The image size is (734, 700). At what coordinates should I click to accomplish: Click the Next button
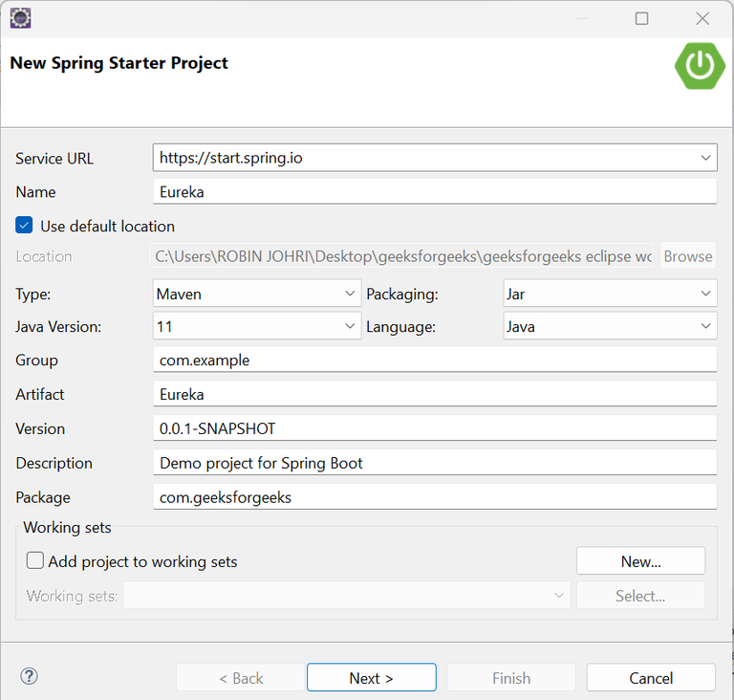(x=371, y=678)
